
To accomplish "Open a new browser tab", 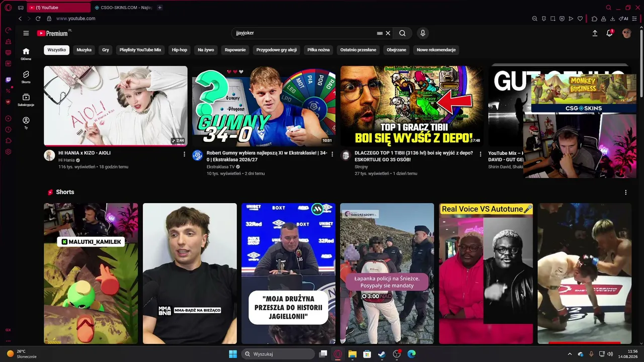I will tap(159, 8).
